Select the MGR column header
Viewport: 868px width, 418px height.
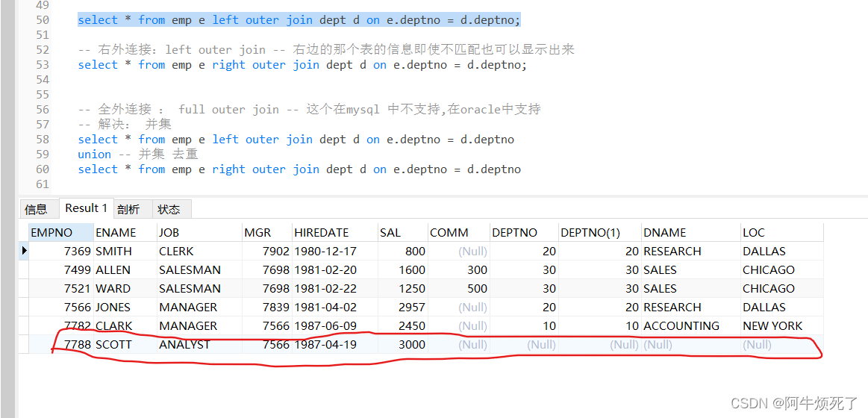pos(267,233)
